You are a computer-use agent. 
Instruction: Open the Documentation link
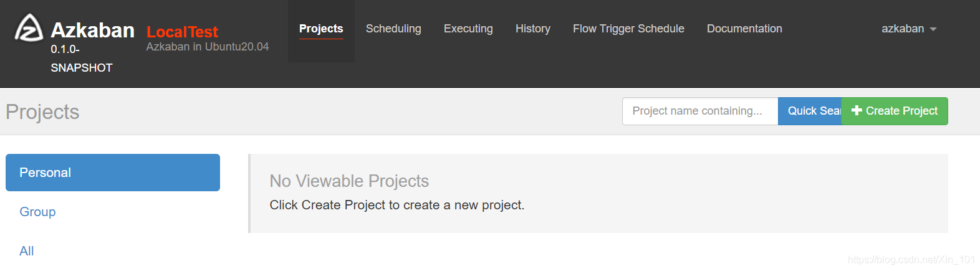click(744, 29)
